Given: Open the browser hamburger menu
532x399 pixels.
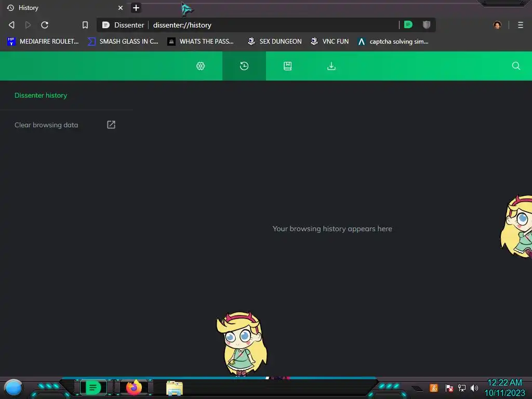Looking at the screenshot, I should pyautogui.click(x=521, y=25).
